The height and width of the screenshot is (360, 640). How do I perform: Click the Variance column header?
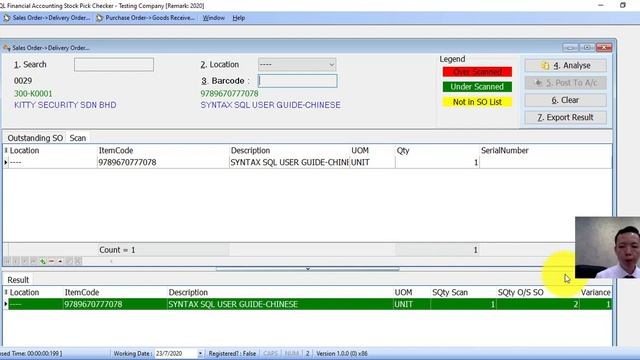(596, 293)
